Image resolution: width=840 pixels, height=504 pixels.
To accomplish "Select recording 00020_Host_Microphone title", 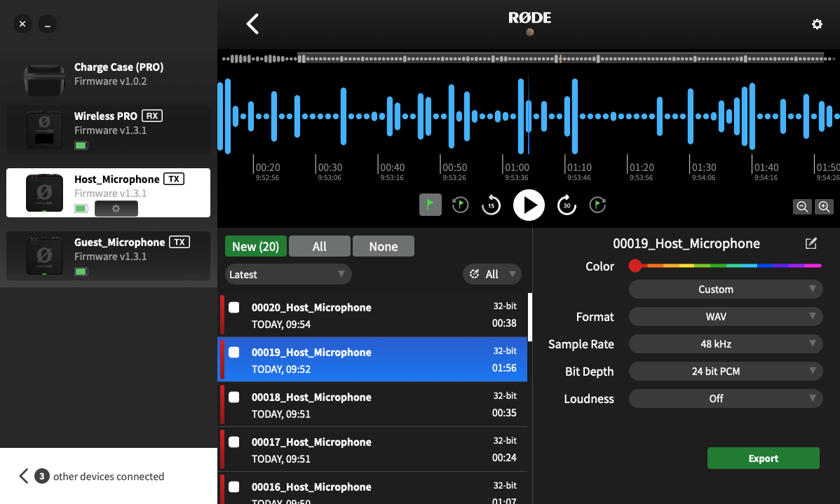I will [311, 308].
